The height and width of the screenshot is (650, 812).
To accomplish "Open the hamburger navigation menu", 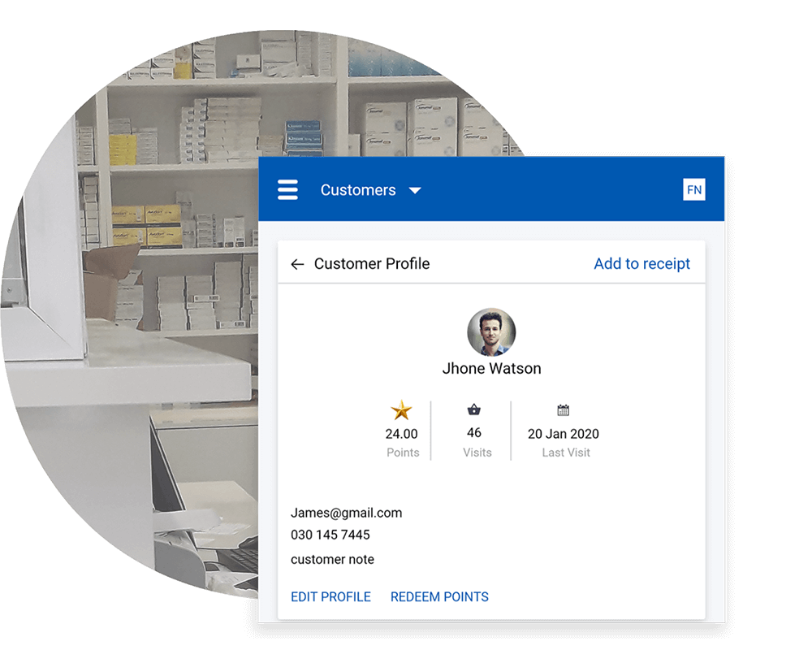I will click(287, 189).
